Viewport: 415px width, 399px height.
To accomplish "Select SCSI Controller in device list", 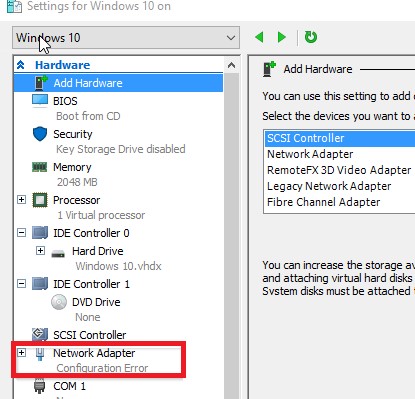I will click(x=340, y=138).
